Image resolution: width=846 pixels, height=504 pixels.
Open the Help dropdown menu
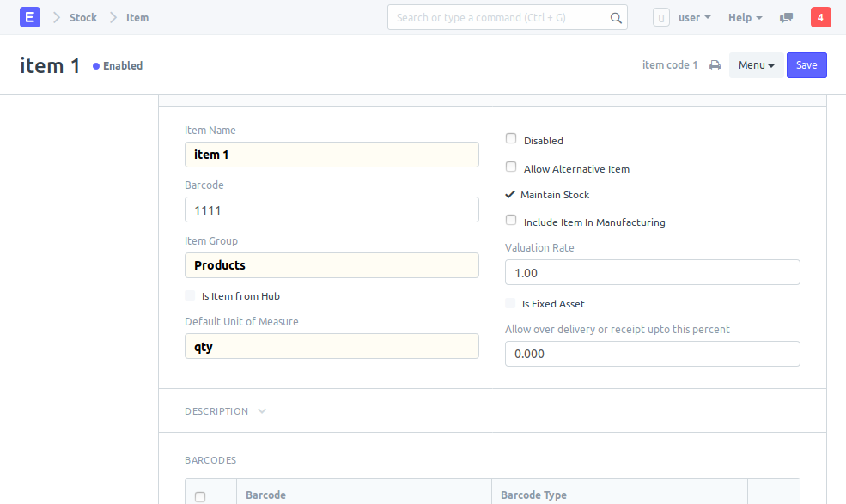click(745, 17)
